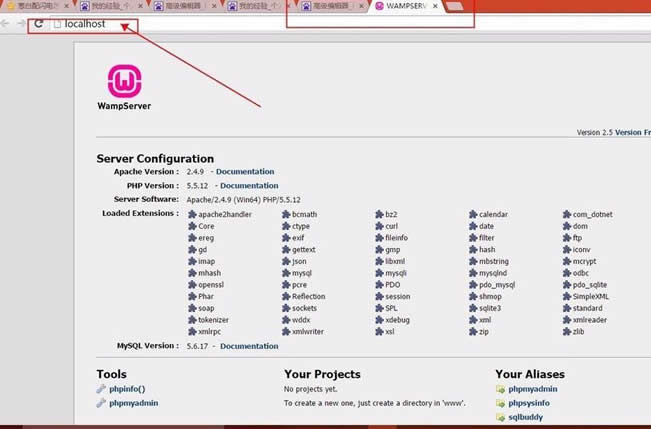Screen dimensions: 651x429
Task: Click the wrench icon beside phpinfo()
Action: [x=101, y=388]
